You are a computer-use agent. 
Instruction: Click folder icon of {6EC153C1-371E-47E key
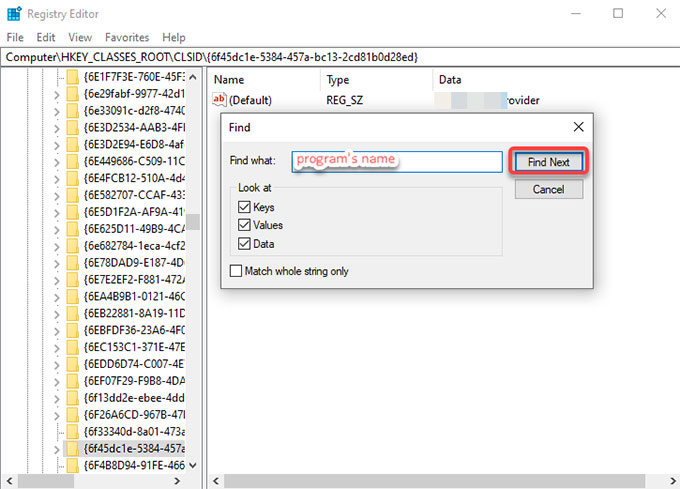pyautogui.click(x=72, y=347)
